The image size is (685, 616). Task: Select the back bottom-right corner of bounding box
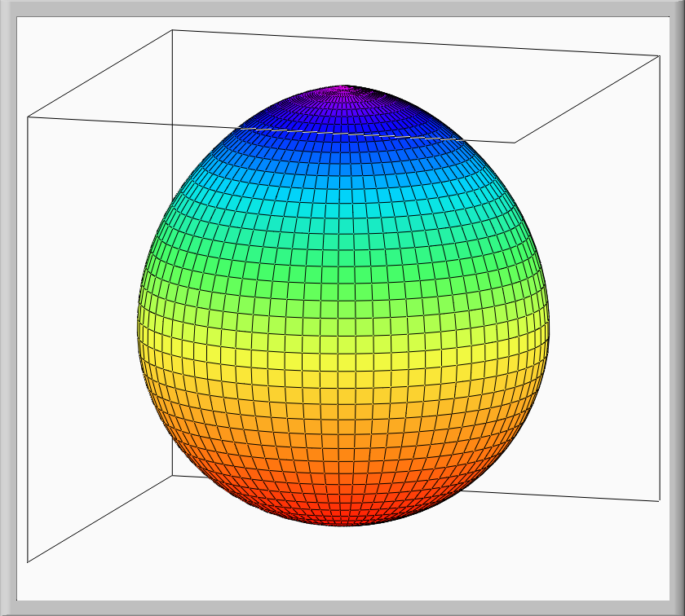click(658, 501)
